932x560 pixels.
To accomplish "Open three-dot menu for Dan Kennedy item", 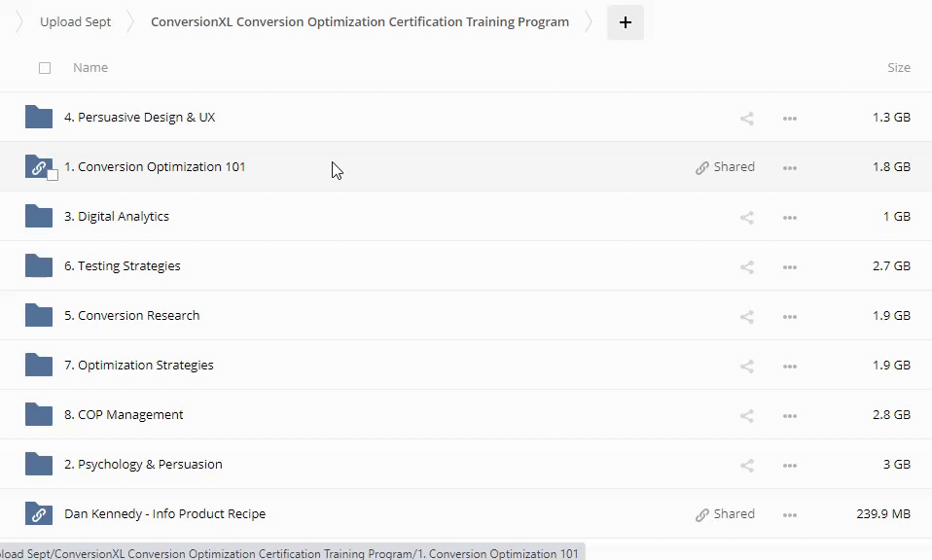I will 790,515.
